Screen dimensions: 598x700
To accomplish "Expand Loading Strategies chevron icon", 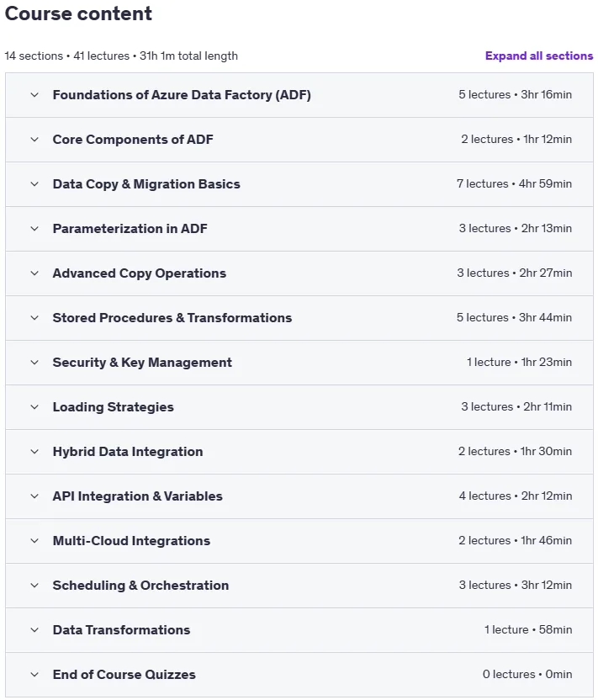I will coord(34,407).
